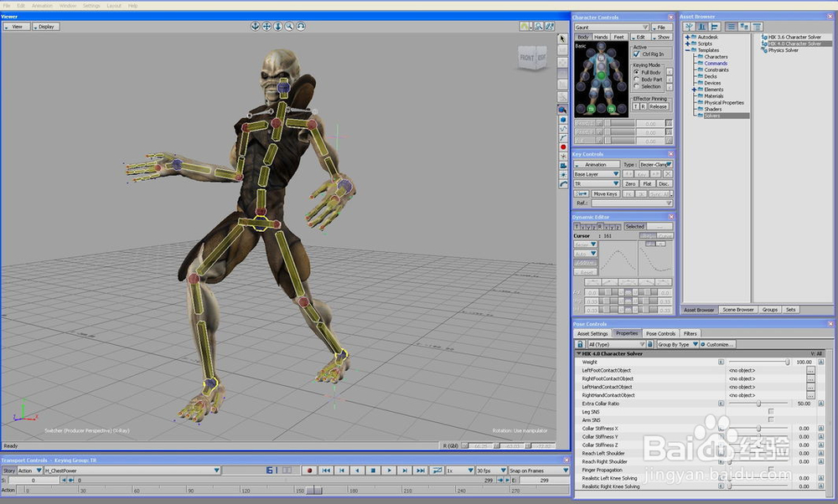Expand the Autodesk folder in Asset Browser
The width and height of the screenshot is (838, 504).
coord(688,37)
